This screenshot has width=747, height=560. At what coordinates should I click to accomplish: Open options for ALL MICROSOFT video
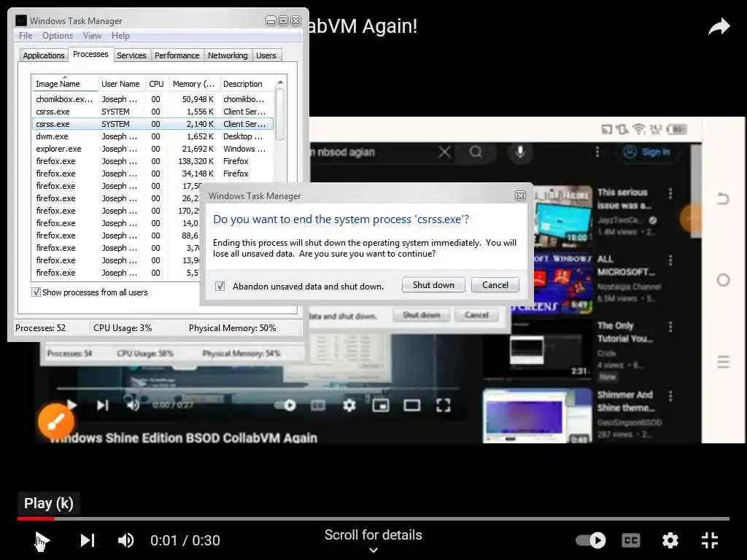pos(670,260)
